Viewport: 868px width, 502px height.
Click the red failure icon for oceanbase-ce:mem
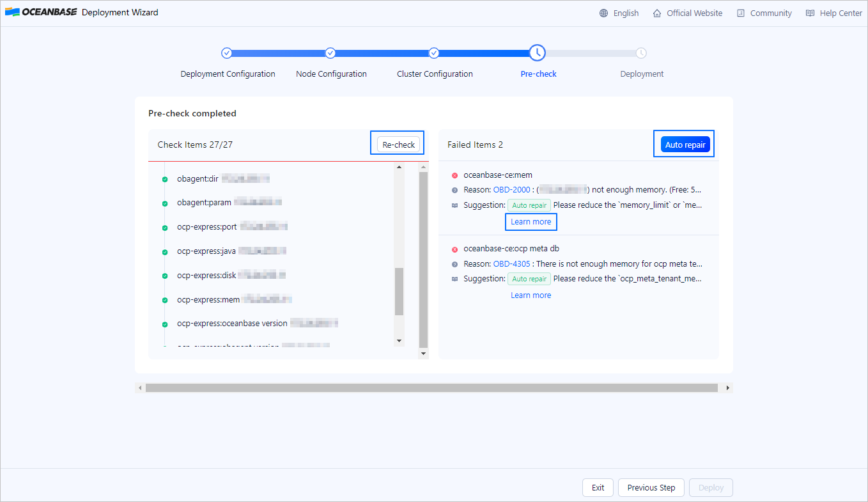(x=454, y=175)
